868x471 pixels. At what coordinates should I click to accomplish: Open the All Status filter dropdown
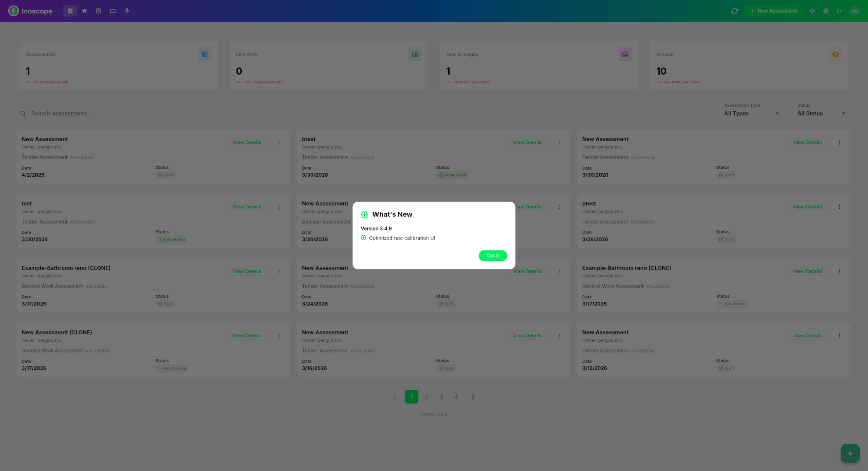(x=820, y=113)
